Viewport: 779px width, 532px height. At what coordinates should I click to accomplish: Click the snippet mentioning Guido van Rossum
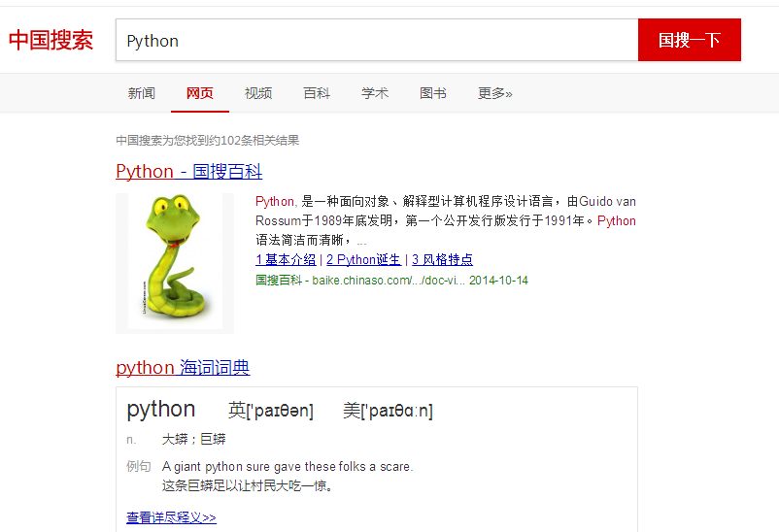coord(446,220)
